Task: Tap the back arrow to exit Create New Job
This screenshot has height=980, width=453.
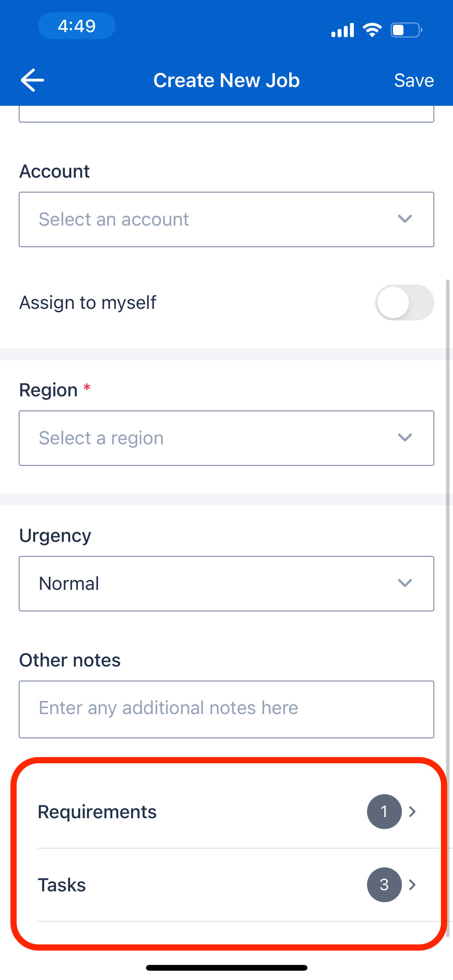Action: [32, 80]
